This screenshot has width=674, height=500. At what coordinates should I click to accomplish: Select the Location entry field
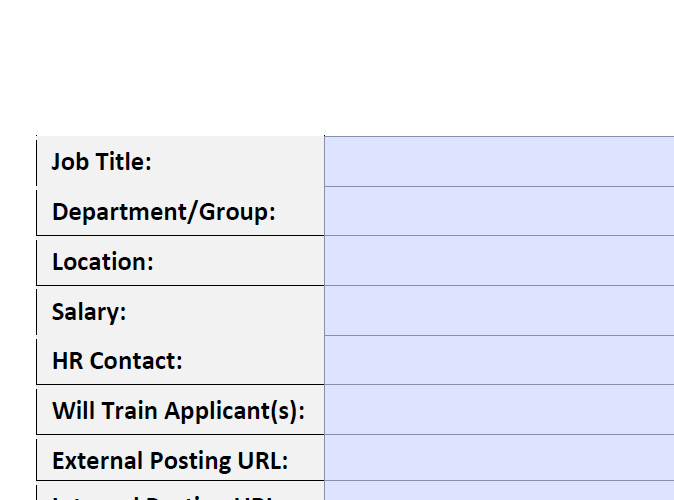499,261
